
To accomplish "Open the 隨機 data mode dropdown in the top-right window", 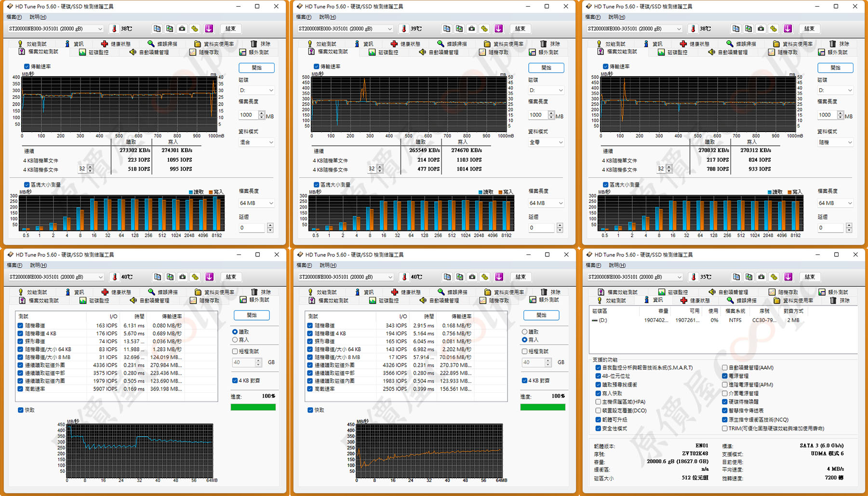I will point(836,142).
